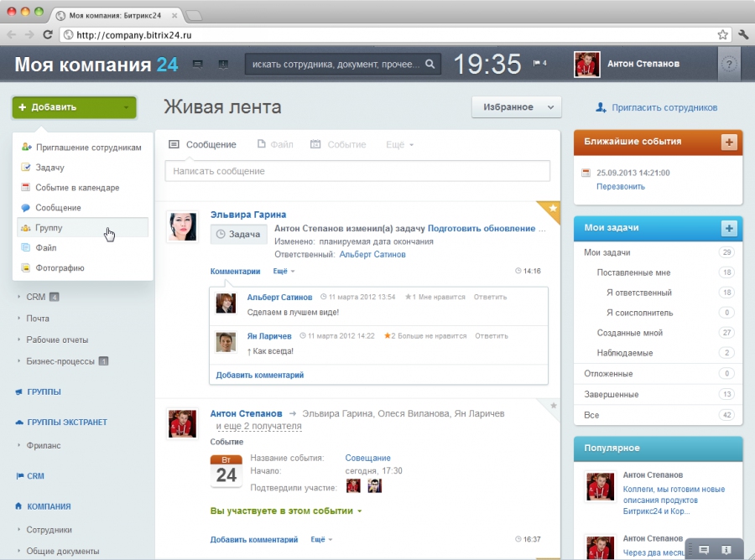Open the help question mark icon
The width and height of the screenshot is (755, 560).
[x=730, y=64]
